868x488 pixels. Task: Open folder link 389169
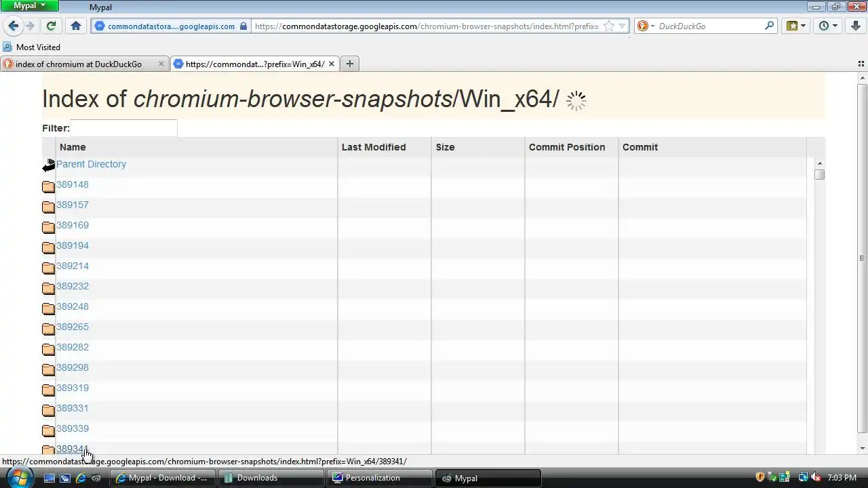tap(73, 225)
